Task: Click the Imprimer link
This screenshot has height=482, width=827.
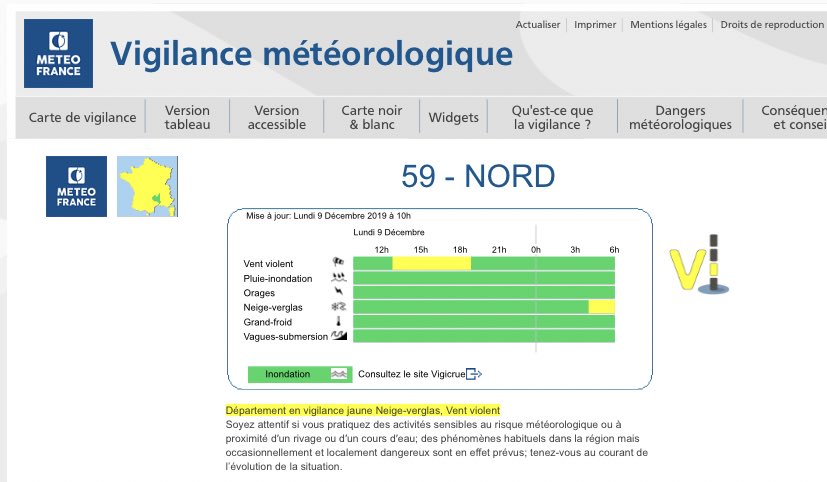Action: tap(595, 24)
